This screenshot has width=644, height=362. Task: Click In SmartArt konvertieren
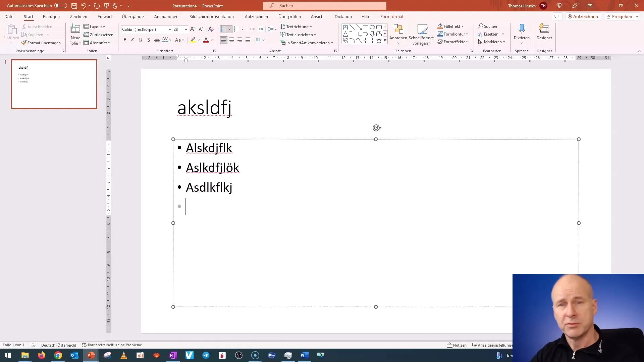tap(307, 43)
